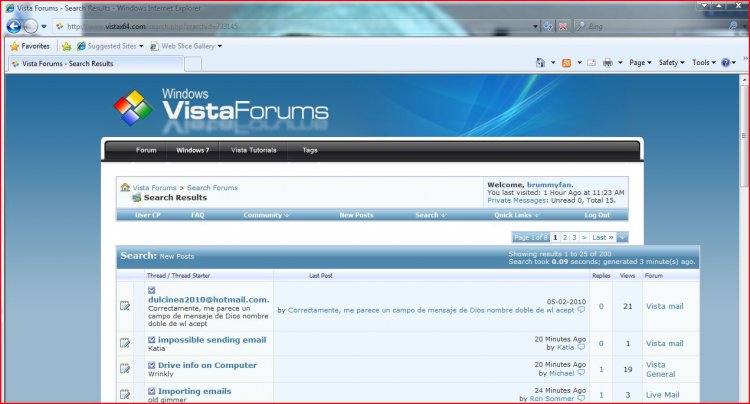The width and height of the screenshot is (750, 404).
Task: Open the Safety menu
Action: (672, 63)
